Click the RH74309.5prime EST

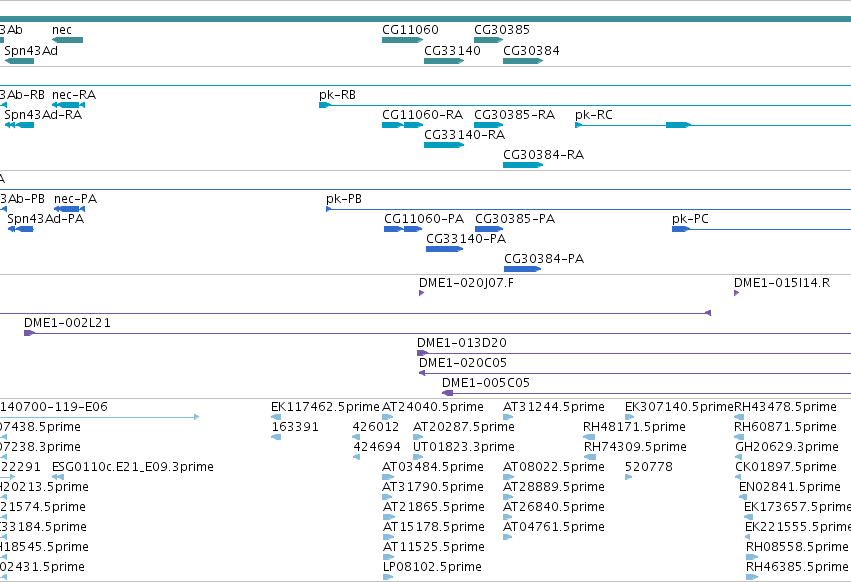point(590,457)
